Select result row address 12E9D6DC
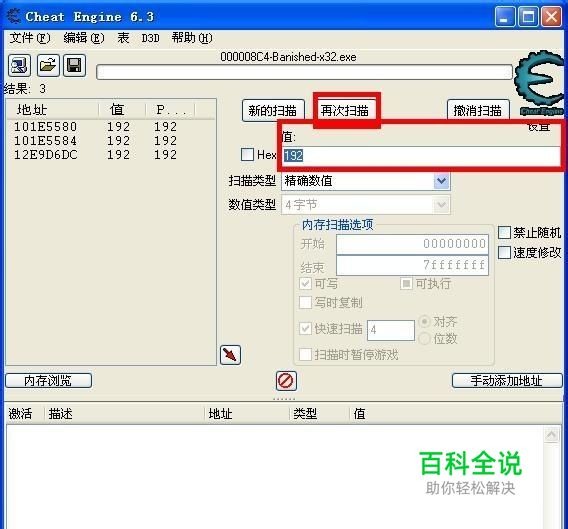568x529 pixels. (111, 155)
